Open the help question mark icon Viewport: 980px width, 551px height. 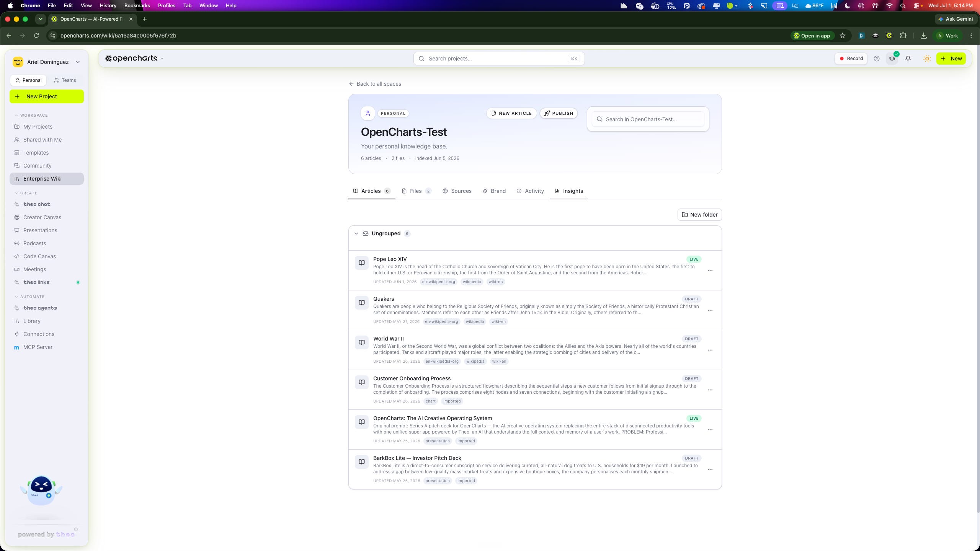tap(876, 59)
